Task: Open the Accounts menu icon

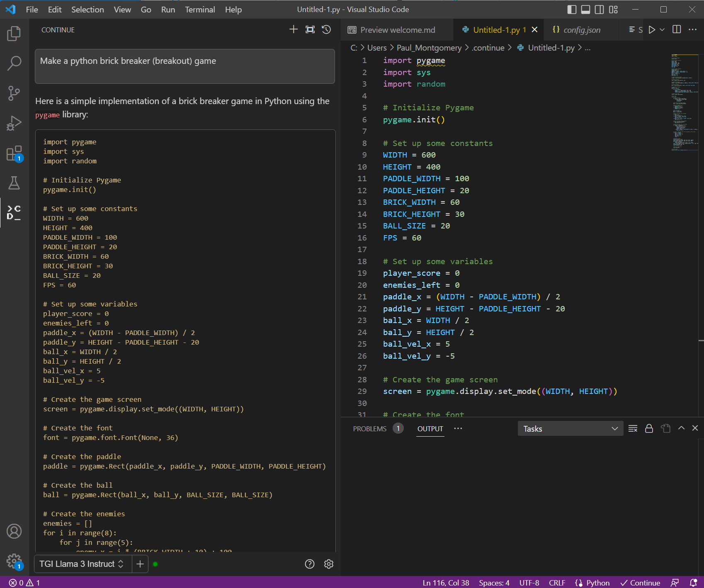Action: tap(14, 531)
